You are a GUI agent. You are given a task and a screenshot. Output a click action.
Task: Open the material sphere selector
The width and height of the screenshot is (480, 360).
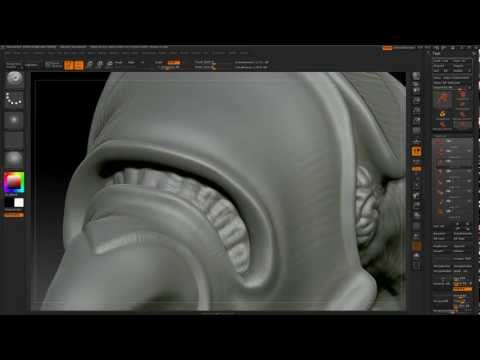point(14,160)
